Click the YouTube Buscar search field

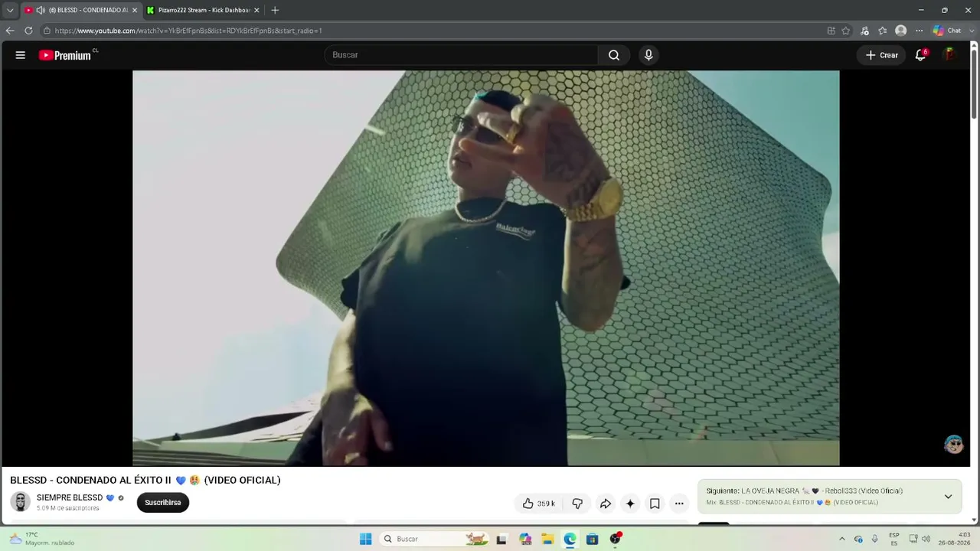pyautogui.click(x=461, y=55)
